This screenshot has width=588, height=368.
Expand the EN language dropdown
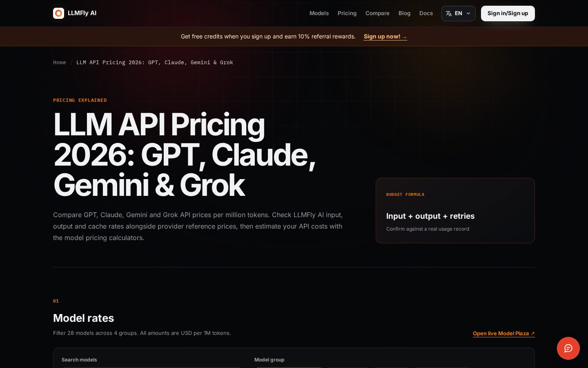coord(458,13)
